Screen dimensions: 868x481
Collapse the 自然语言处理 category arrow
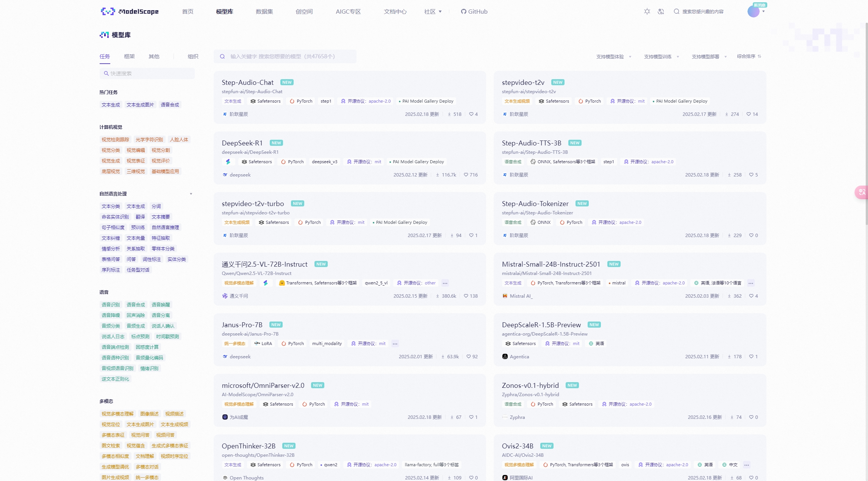(x=191, y=194)
